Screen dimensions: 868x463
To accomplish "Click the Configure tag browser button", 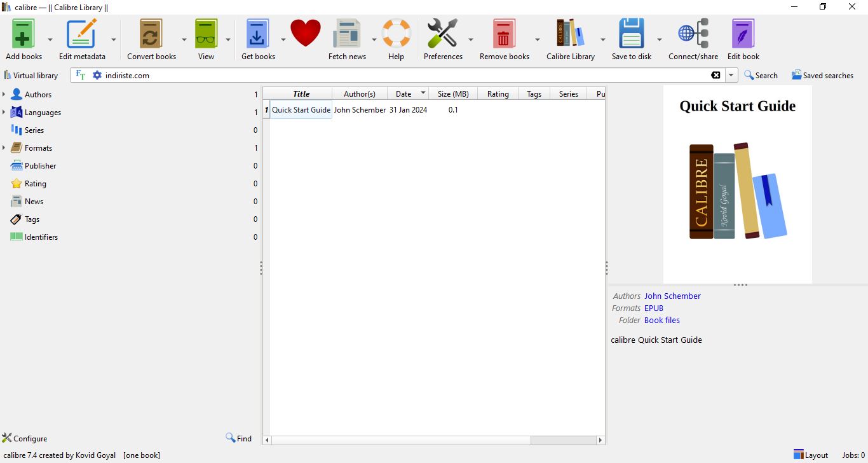I will tap(25, 438).
